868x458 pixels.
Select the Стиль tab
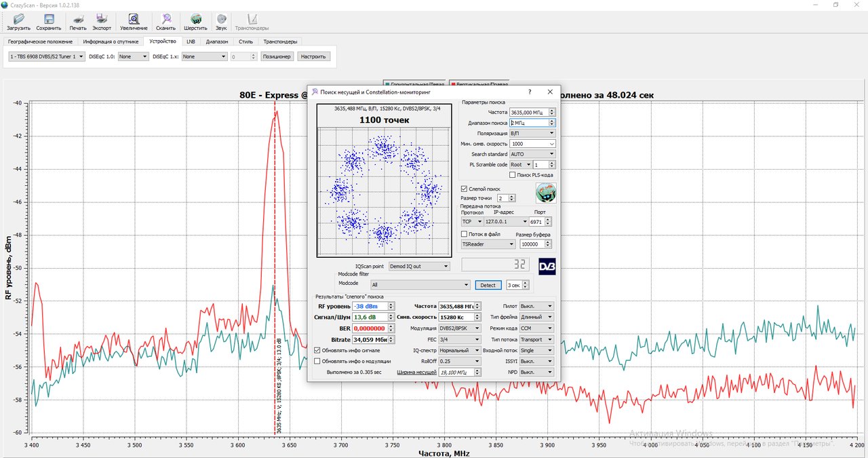tap(246, 41)
